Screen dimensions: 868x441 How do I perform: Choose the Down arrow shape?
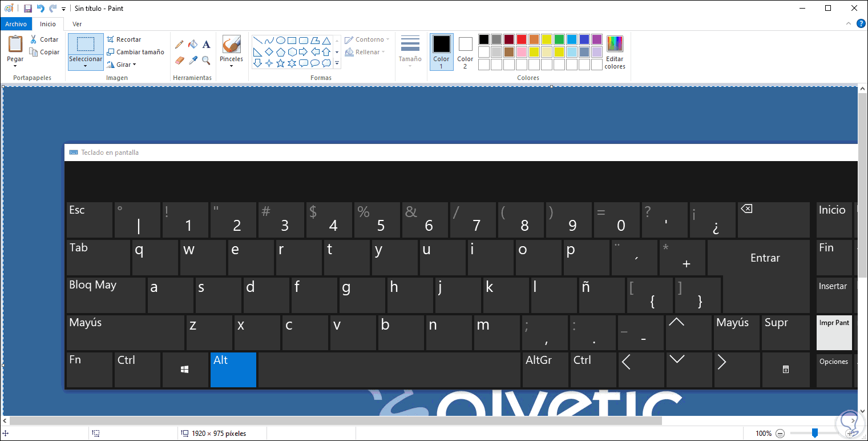[x=257, y=63]
